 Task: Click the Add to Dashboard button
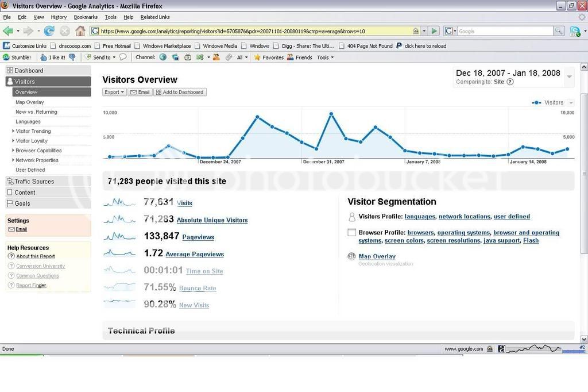pos(180,92)
